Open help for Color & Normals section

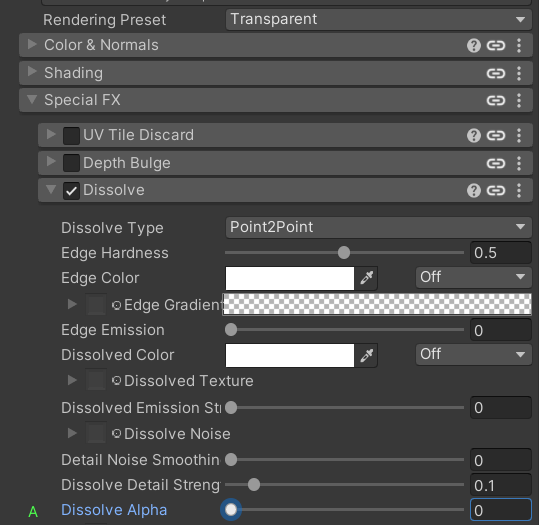pos(474,45)
